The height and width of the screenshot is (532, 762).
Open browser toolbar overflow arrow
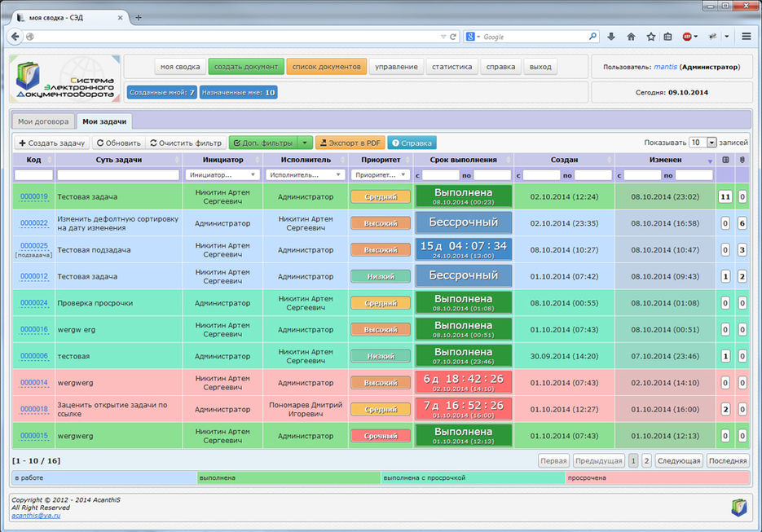(x=726, y=37)
